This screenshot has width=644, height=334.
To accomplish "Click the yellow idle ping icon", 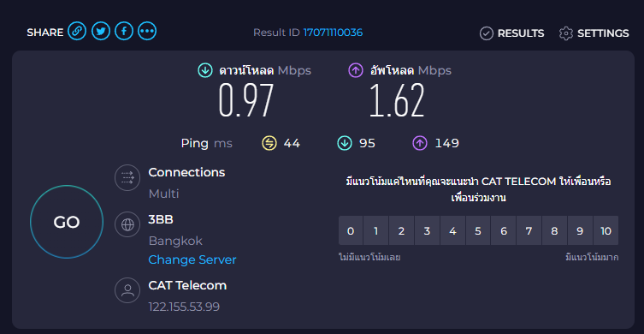I will tap(269, 144).
